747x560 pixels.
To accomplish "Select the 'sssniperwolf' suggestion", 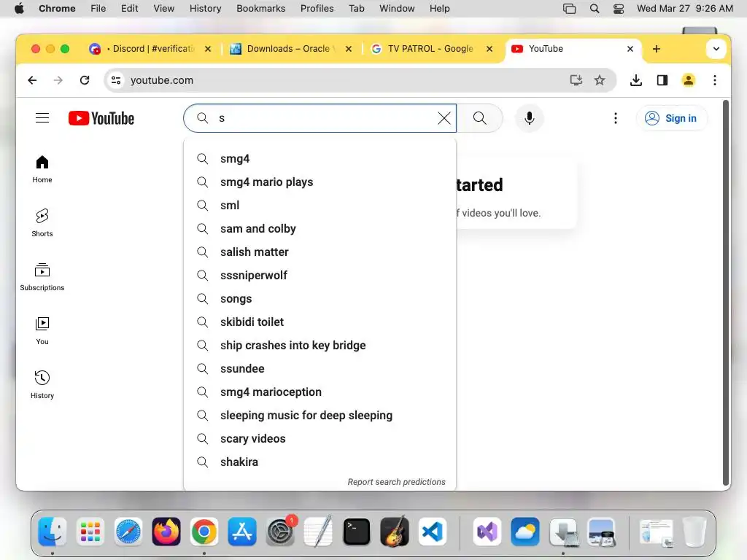I will 320,275.
